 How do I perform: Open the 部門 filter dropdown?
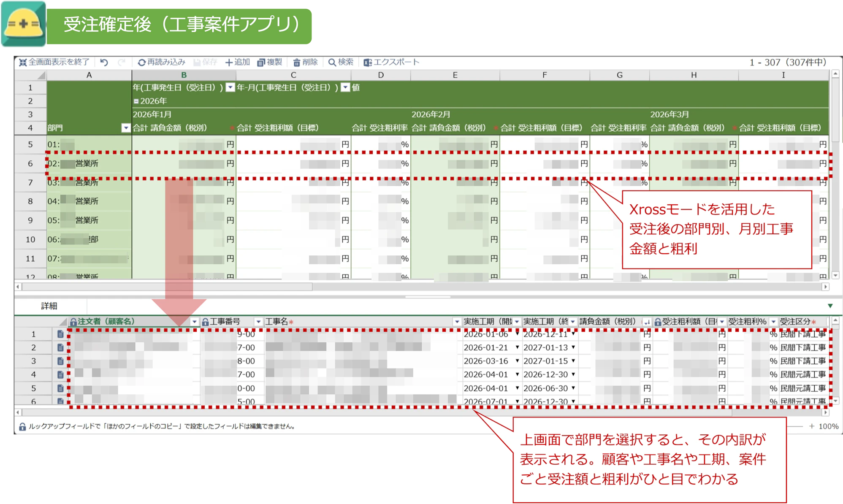(x=126, y=128)
